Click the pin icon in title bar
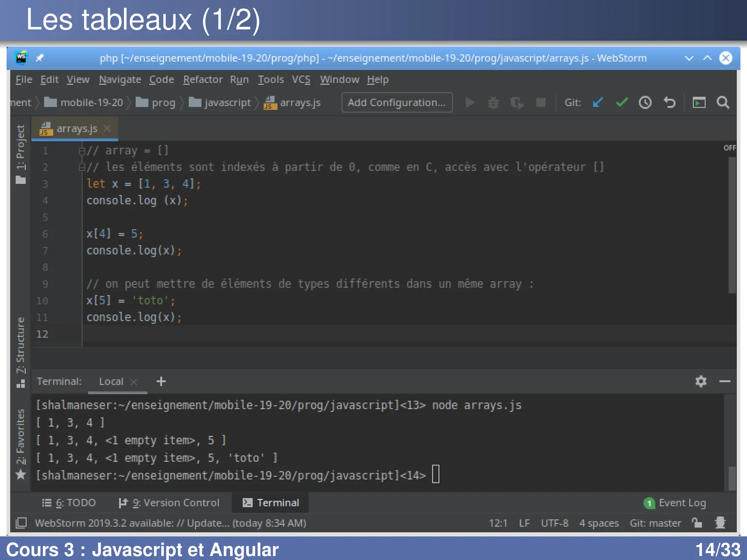This screenshot has width=747, height=560. (x=40, y=58)
